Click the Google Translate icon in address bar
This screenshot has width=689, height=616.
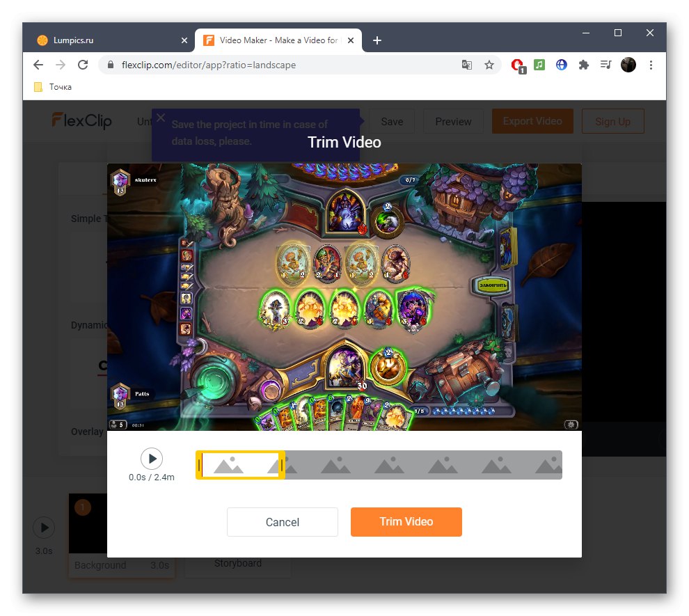coord(466,64)
